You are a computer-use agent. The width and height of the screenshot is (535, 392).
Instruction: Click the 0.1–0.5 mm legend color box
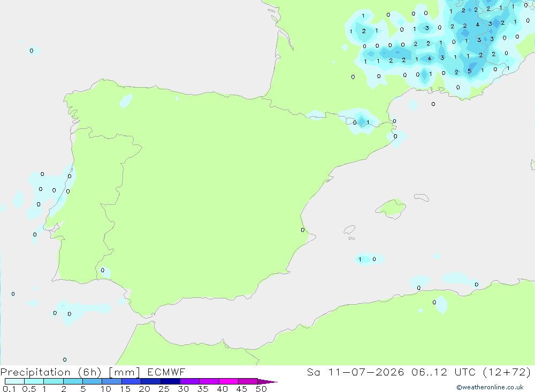[14, 381]
